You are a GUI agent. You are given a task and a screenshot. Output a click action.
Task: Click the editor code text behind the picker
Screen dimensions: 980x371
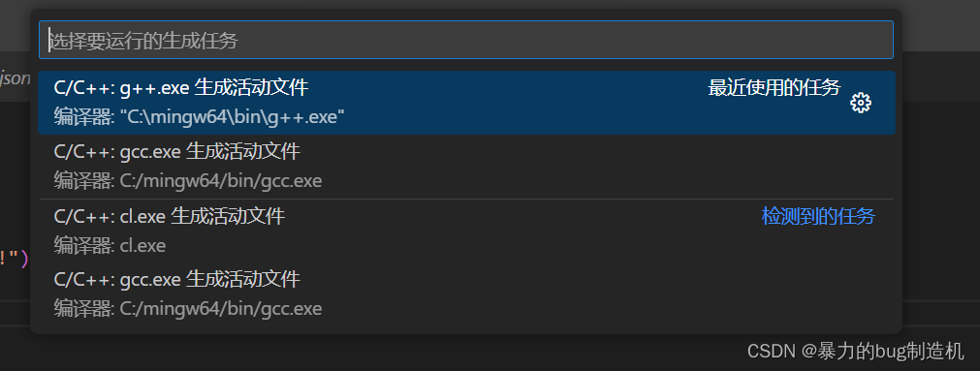click(14, 258)
